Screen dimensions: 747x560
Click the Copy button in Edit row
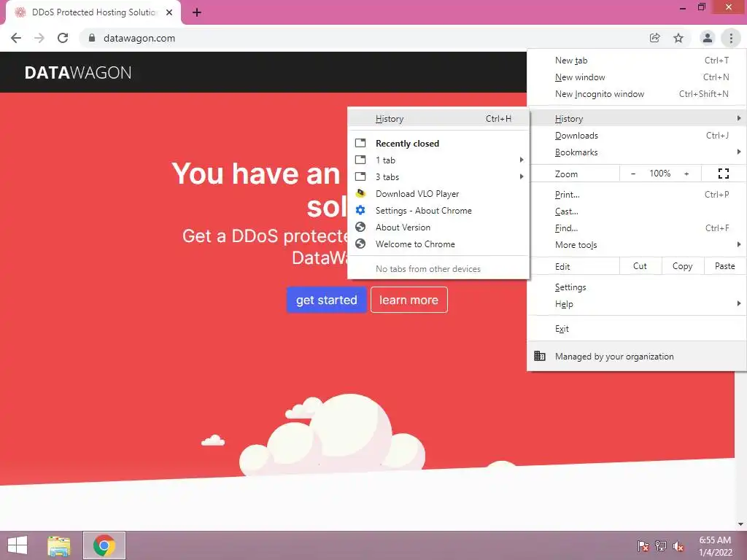(x=682, y=266)
